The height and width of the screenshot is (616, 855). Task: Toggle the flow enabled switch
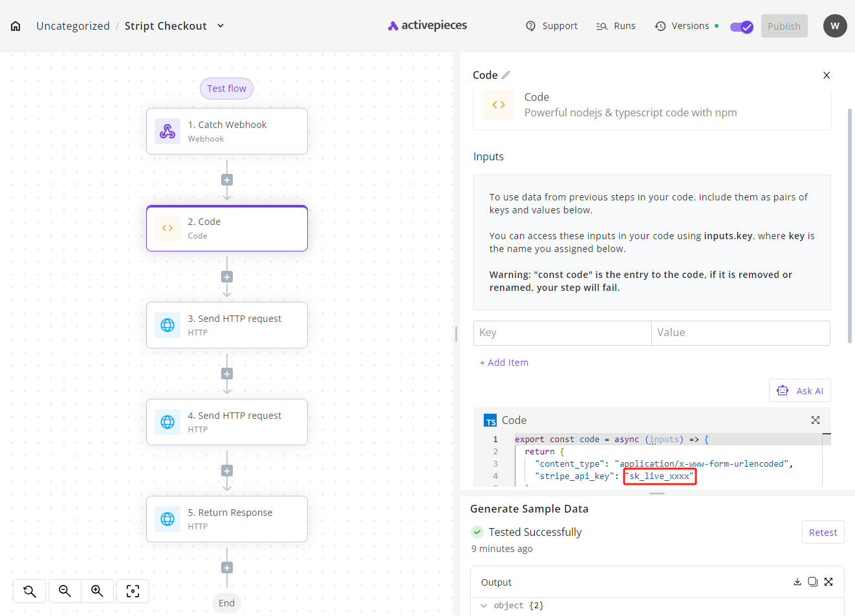click(741, 27)
